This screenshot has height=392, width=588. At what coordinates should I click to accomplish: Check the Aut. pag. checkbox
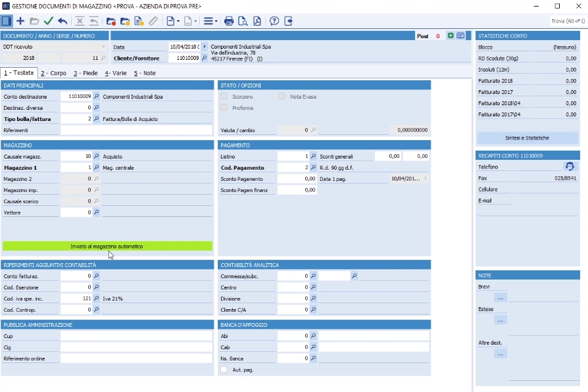pyautogui.click(x=224, y=370)
